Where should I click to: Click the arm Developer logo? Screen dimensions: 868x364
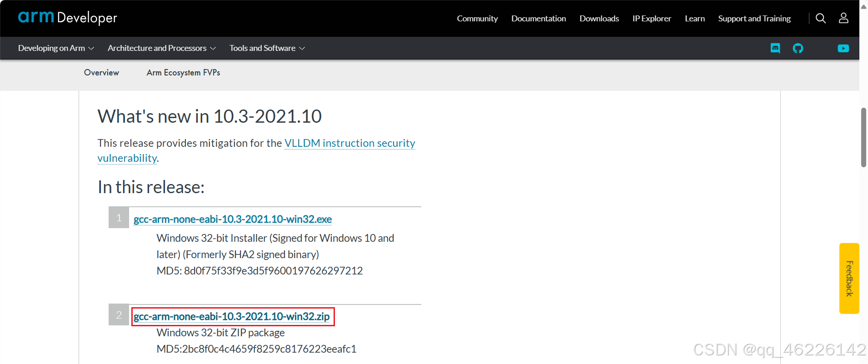(67, 18)
